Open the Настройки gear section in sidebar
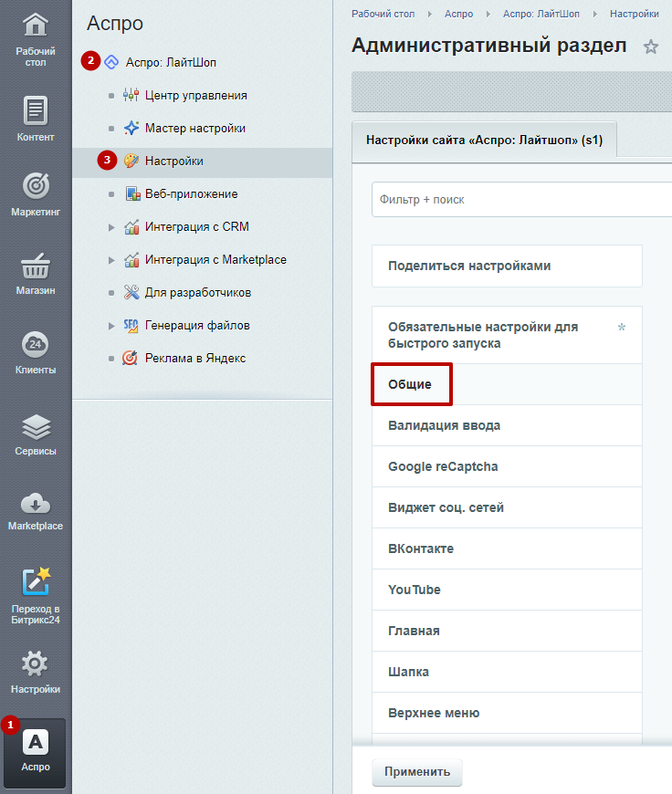The image size is (672, 794). (x=36, y=672)
